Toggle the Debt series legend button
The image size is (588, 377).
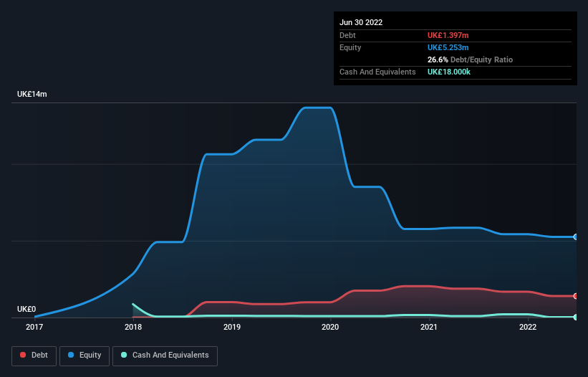pyautogui.click(x=34, y=355)
